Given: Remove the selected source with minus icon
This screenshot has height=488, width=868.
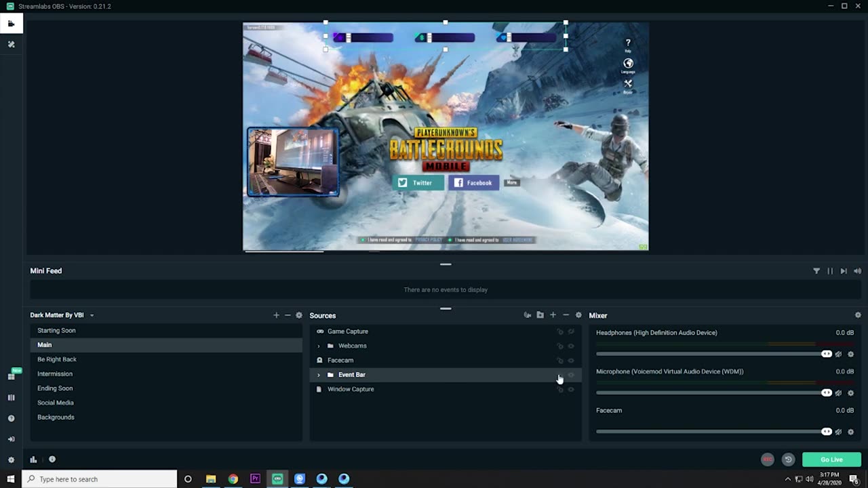Looking at the screenshot, I should pos(566,315).
